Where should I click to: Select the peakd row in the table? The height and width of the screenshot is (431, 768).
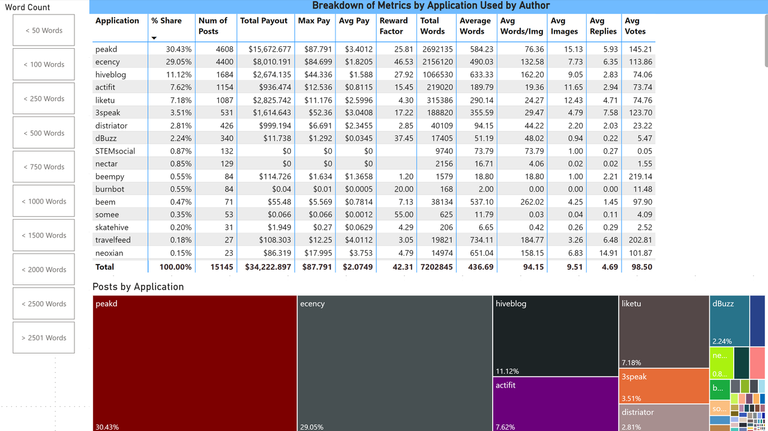pyautogui.click(x=374, y=49)
